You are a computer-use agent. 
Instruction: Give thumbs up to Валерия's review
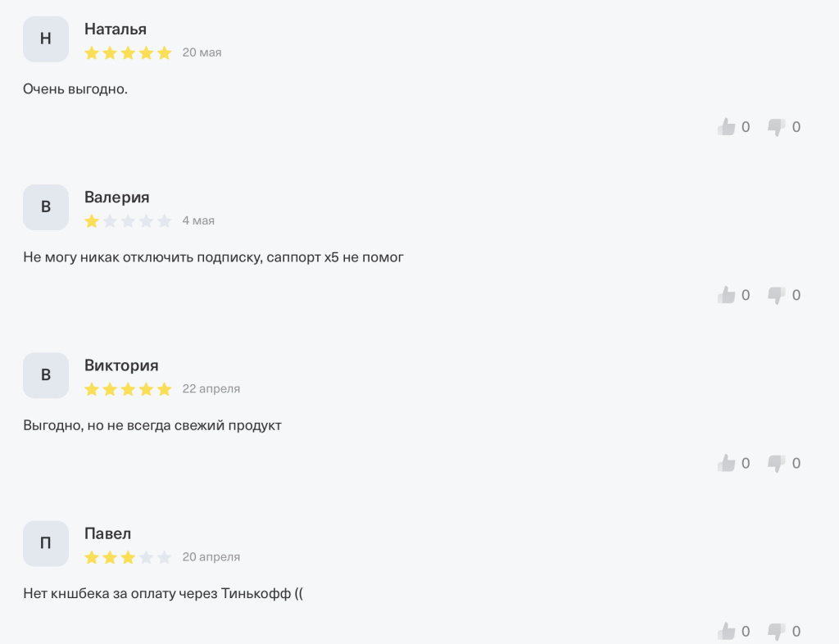(x=726, y=295)
